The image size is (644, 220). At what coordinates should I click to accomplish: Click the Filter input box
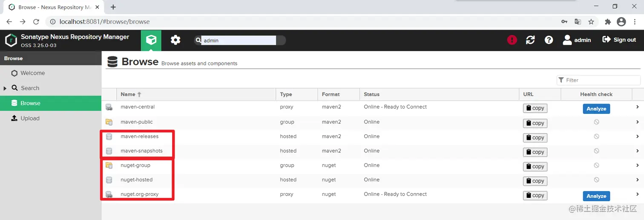click(x=598, y=80)
